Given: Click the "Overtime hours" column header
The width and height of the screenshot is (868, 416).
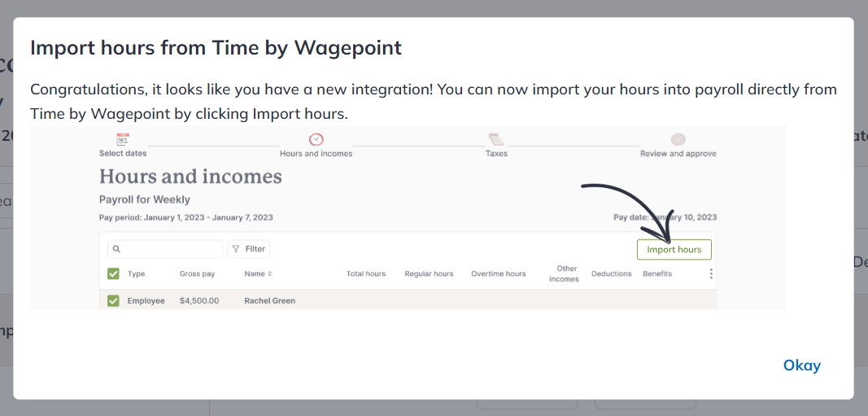Looking at the screenshot, I should 498,274.
